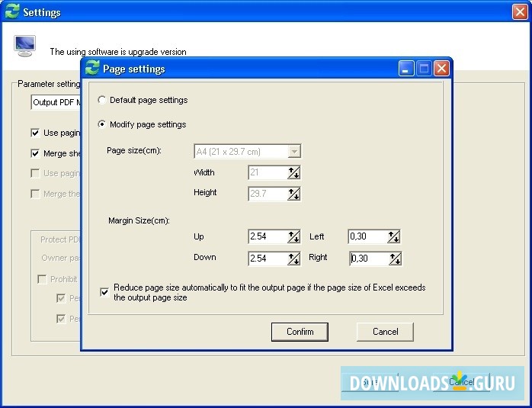Click the monitor icon in Settings window

coord(24,46)
